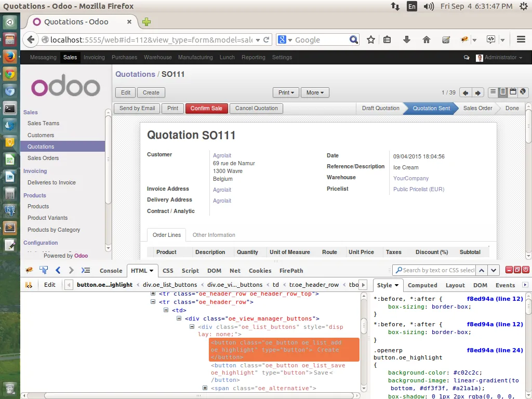
Task: Switch to calendar view icon
Action: [513, 92]
